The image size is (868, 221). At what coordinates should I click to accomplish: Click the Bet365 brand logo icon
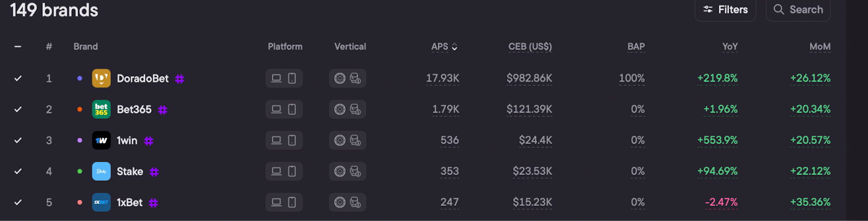(x=101, y=109)
